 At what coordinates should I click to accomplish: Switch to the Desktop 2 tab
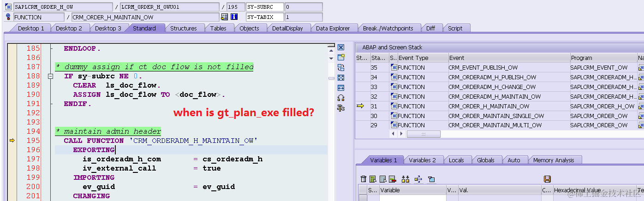(69, 28)
